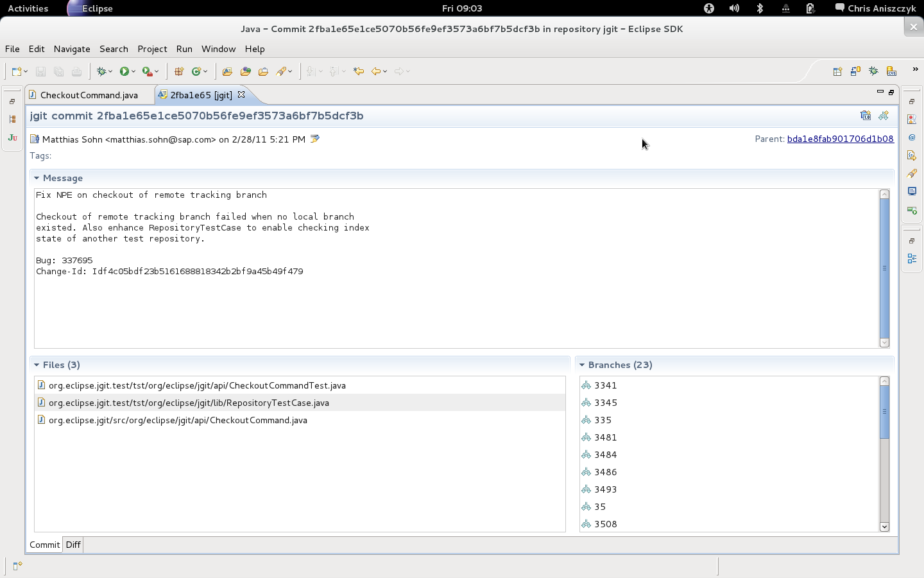Open Chris Aniszczyk user menu
Image resolution: width=924 pixels, height=578 pixels.
click(x=875, y=8)
